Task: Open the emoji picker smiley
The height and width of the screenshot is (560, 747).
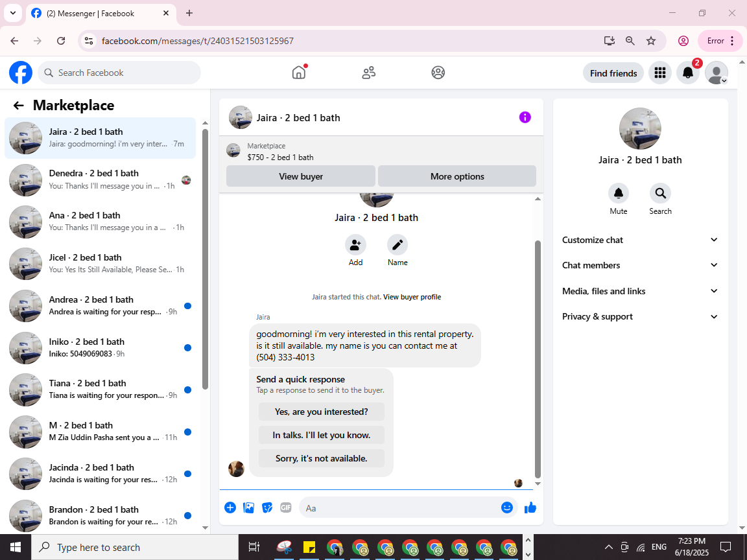Action: 507,507
